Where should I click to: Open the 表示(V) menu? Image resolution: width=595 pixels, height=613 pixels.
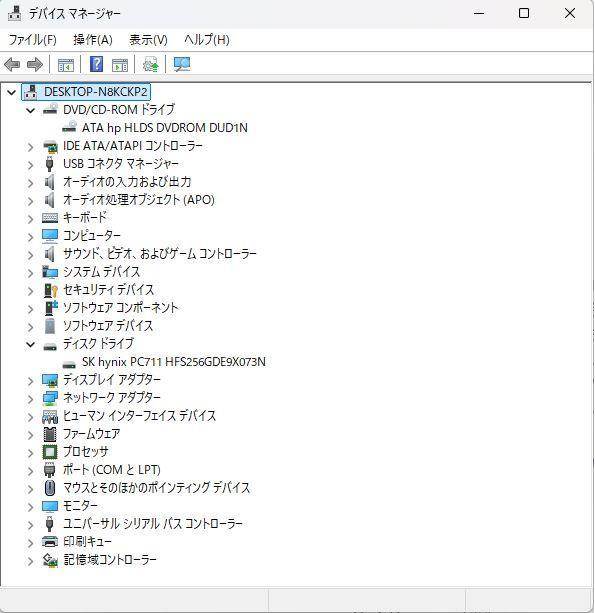point(148,40)
